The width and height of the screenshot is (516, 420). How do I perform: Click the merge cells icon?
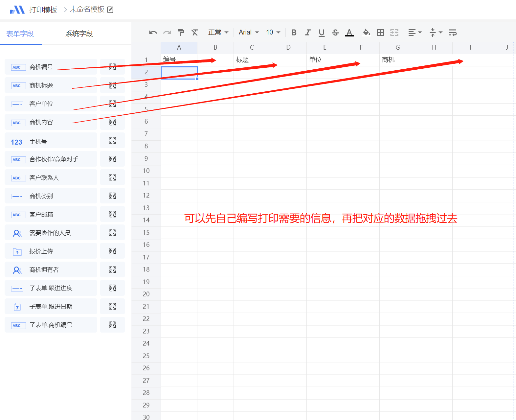pyautogui.click(x=394, y=32)
